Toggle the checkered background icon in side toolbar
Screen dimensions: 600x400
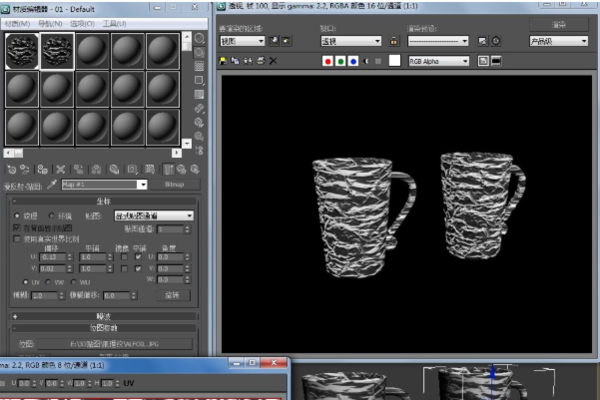[x=199, y=66]
